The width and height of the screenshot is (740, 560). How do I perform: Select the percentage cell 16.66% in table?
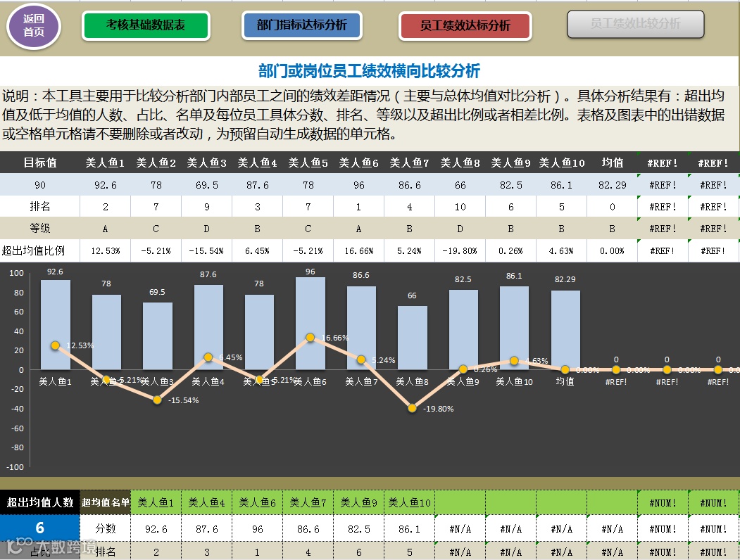coord(358,250)
